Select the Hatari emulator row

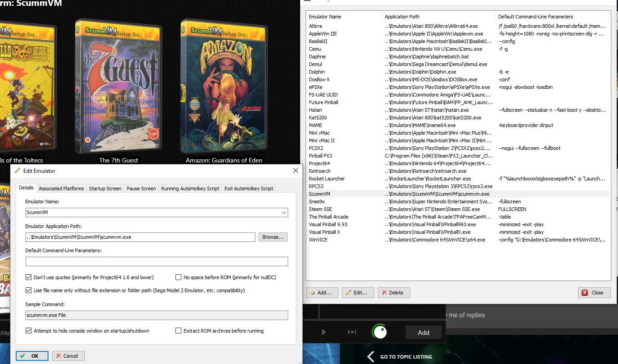(458, 110)
